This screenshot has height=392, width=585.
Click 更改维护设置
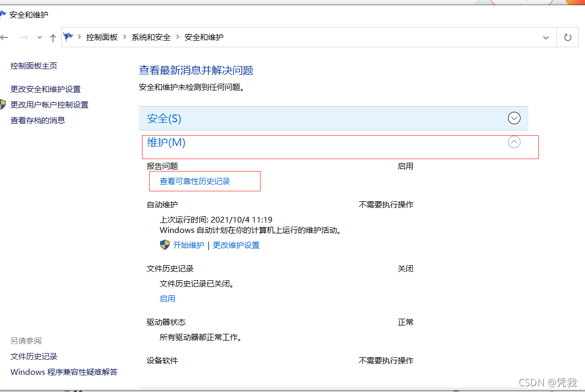pos(236,244)
